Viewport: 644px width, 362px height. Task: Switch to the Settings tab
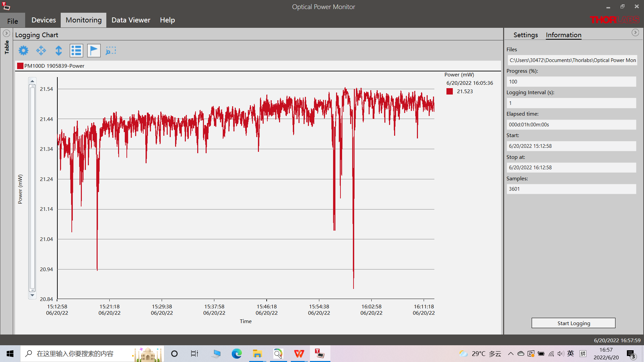525,35
